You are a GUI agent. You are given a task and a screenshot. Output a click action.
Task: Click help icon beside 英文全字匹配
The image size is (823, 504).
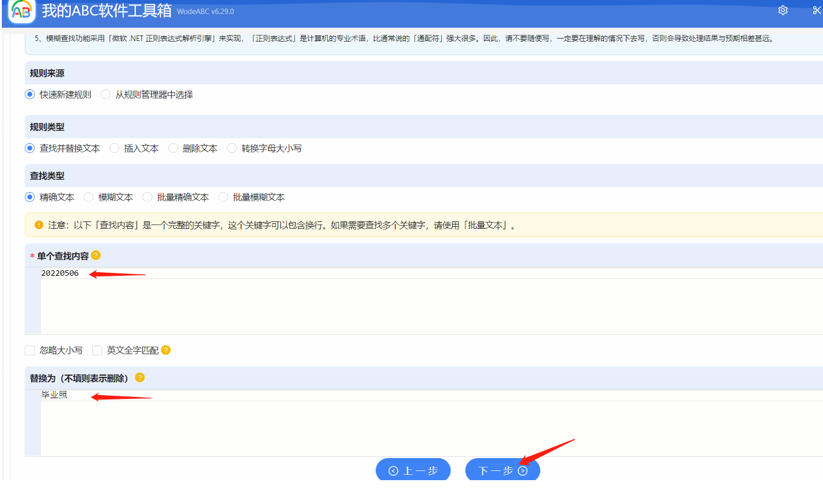coord(166,350)
